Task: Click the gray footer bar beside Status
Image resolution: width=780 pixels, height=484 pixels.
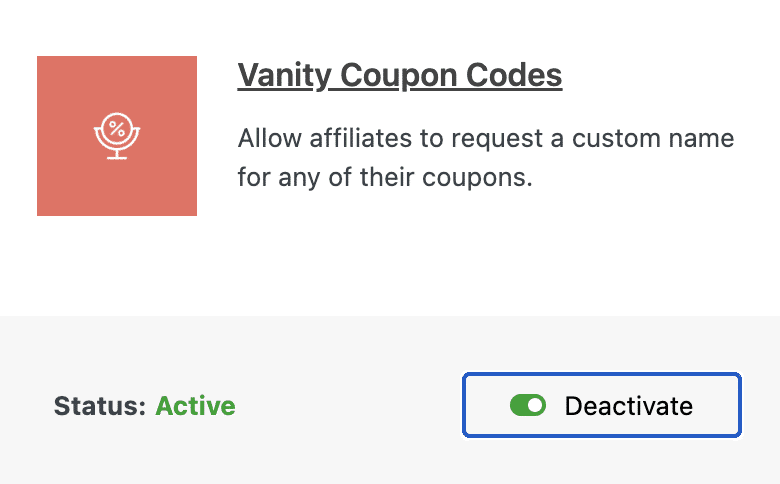Action: point(348,405)
